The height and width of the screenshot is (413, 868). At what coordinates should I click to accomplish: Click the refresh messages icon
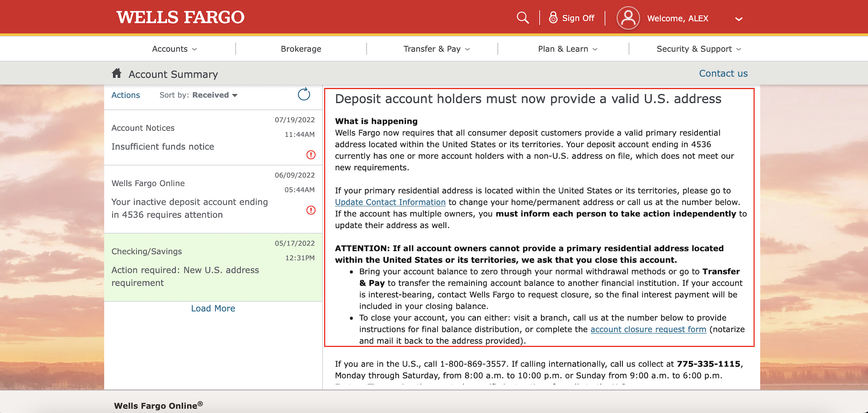tap(304, 94)
